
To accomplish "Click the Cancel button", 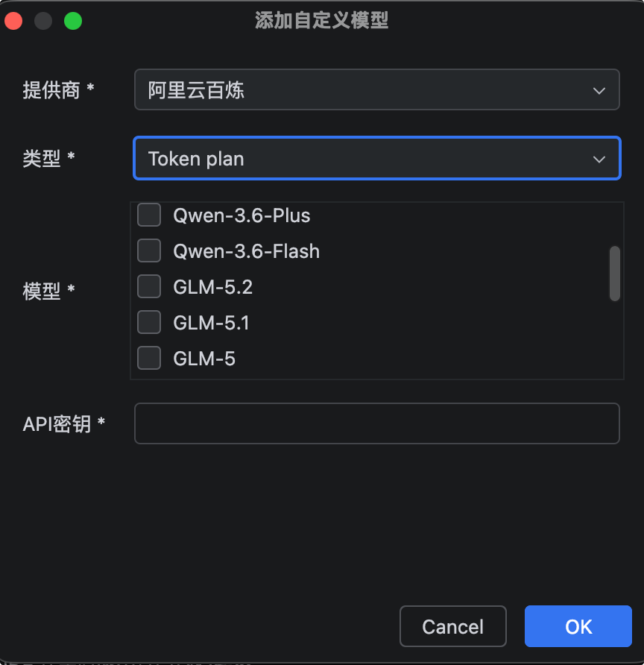I will [x=452, y=626].
